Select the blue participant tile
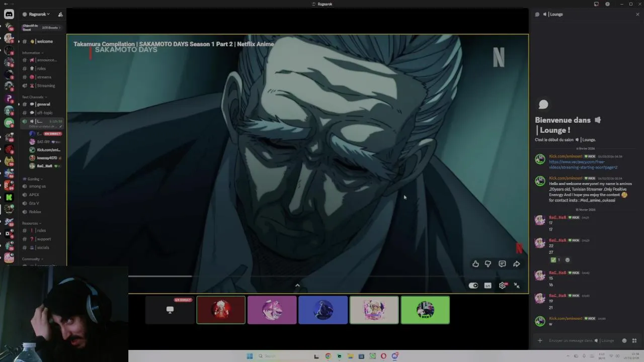 pyautogui.click(x=323, y=310)
